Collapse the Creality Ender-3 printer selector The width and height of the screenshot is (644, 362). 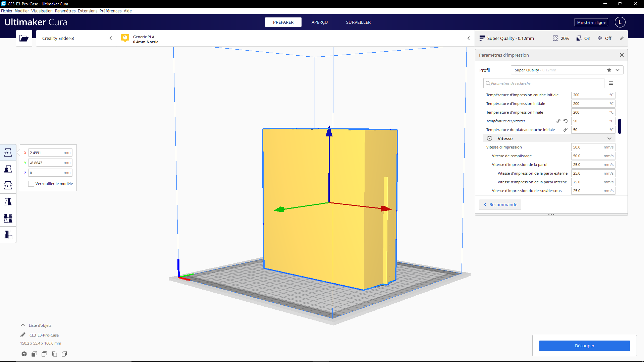(x=111, y=38)
